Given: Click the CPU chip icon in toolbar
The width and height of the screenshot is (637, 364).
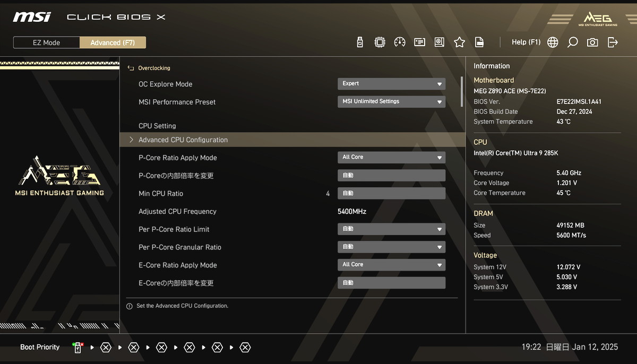Looking at the screenshot, I should click(380, 42).
